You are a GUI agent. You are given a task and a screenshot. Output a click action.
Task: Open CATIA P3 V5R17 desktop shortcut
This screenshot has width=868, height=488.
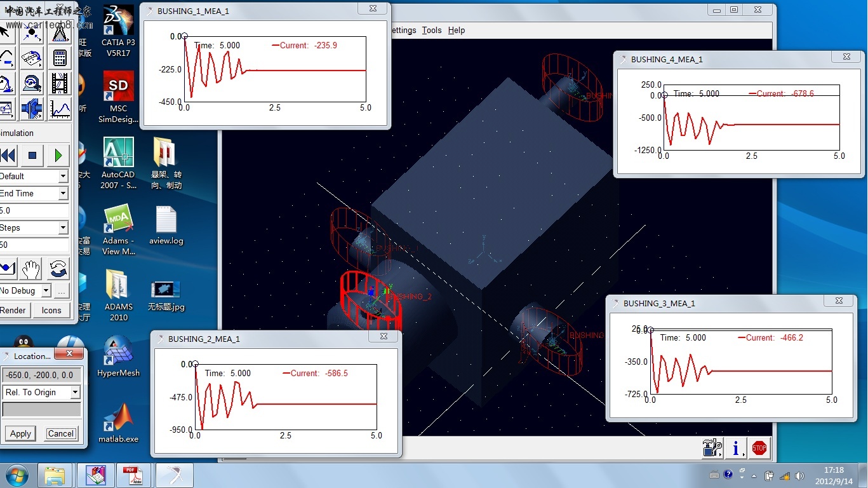118,31
